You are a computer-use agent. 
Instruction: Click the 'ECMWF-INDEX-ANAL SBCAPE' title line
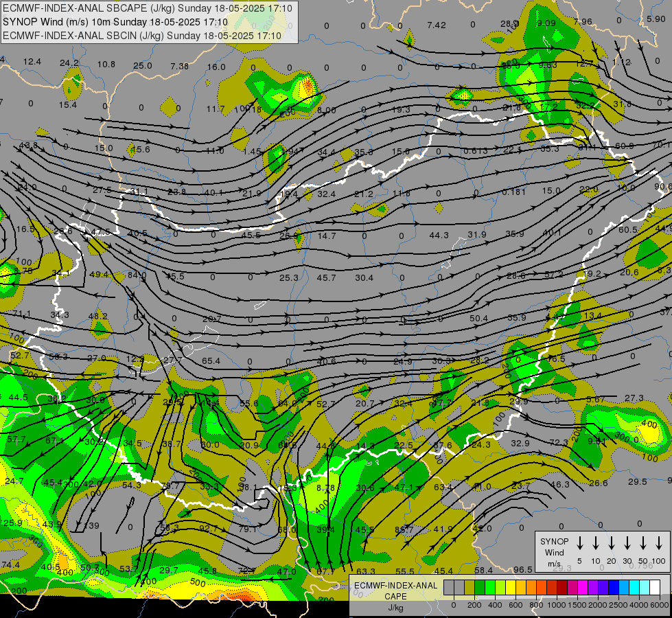coord(148,8)
